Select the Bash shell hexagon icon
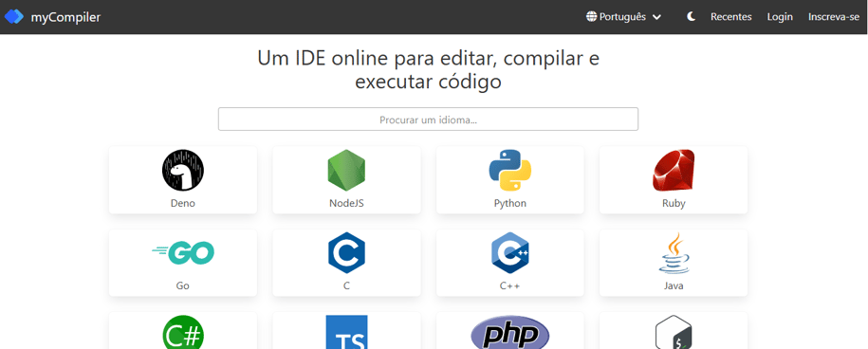 (674, 333)
